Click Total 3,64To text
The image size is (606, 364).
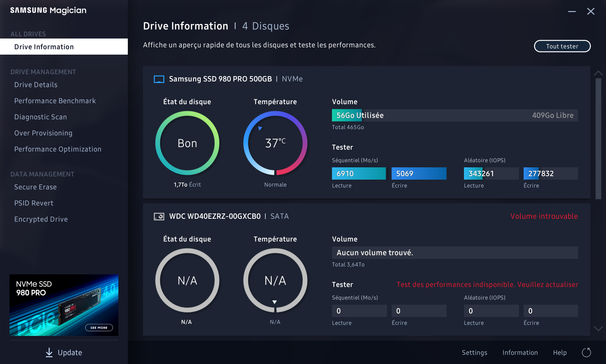348,265
